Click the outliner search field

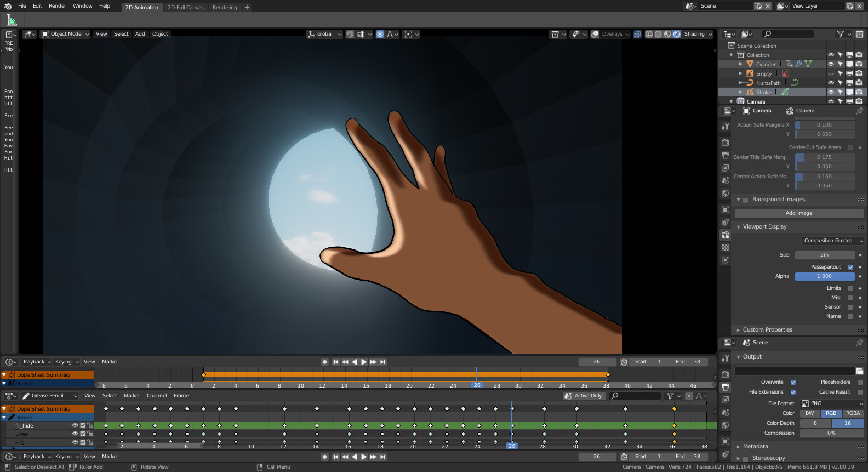click(x=788, y=34)
